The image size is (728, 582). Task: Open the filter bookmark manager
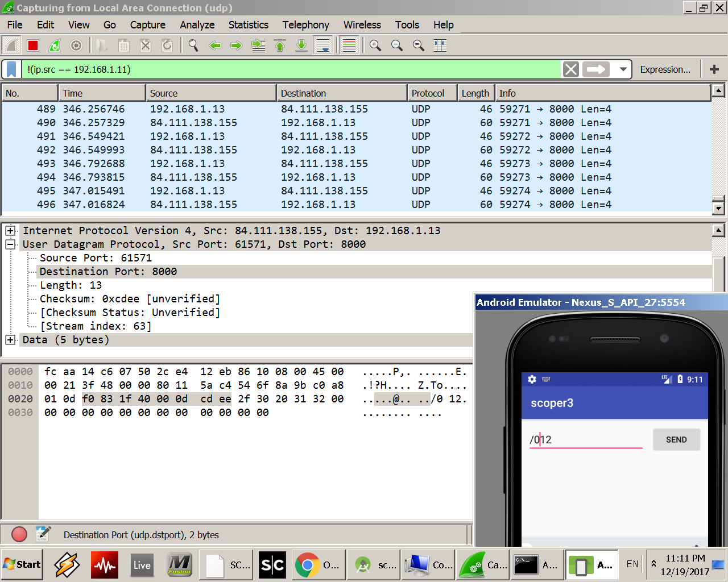tap(11, 69)
